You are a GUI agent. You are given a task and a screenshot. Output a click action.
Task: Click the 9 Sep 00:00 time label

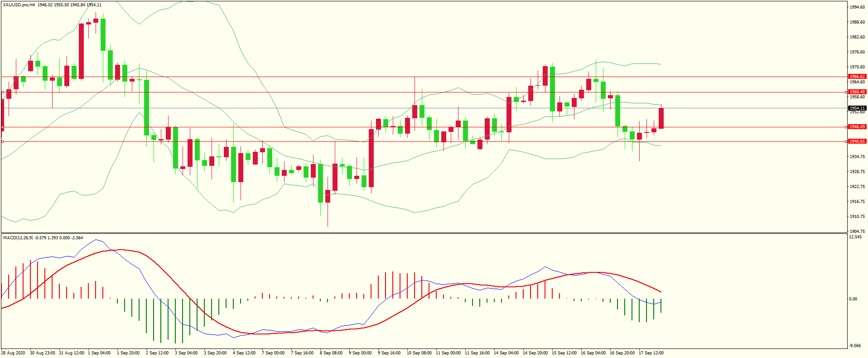(x=360, y=353)
